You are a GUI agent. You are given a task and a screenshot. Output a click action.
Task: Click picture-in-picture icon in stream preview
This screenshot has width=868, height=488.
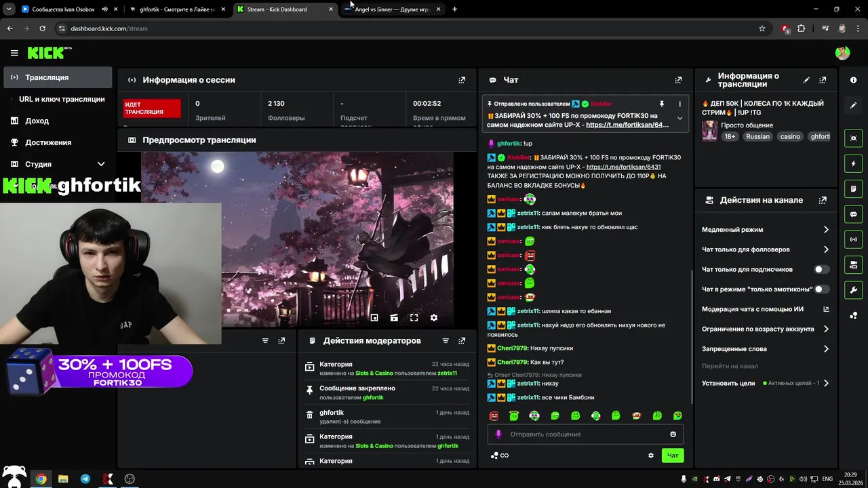point(374,317)
